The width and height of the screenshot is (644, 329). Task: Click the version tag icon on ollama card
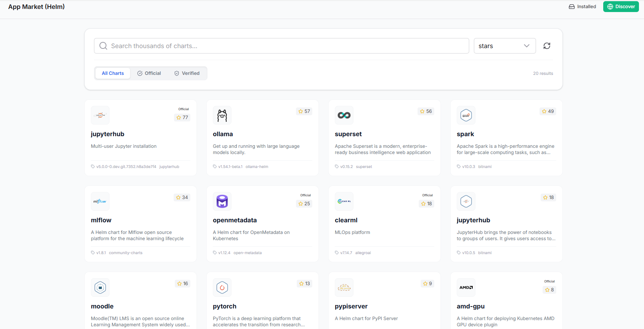(215, 167)
